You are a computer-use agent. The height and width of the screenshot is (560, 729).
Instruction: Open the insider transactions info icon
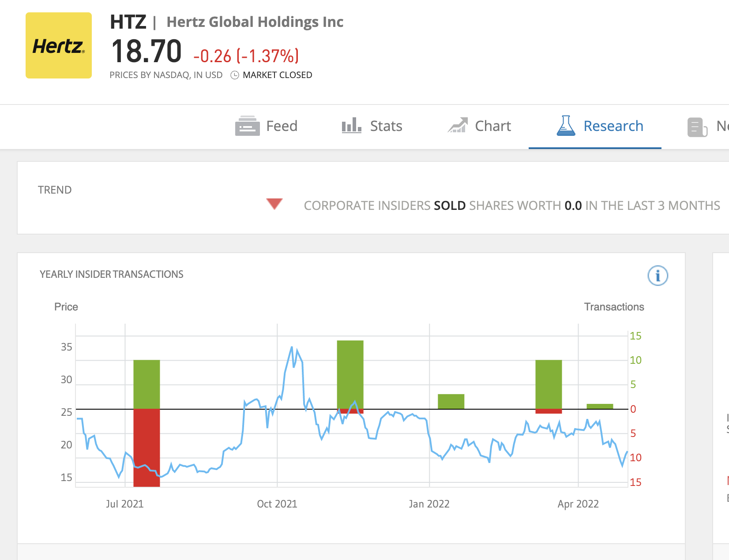658,276
